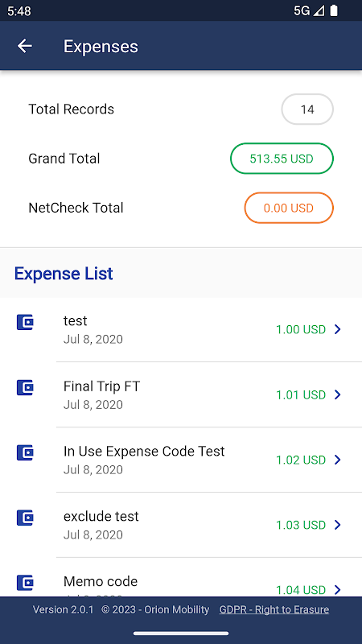This screenshot has width=362, height=644.
Task: Tap the battery icon in status bar
Action: click(334, 10)
